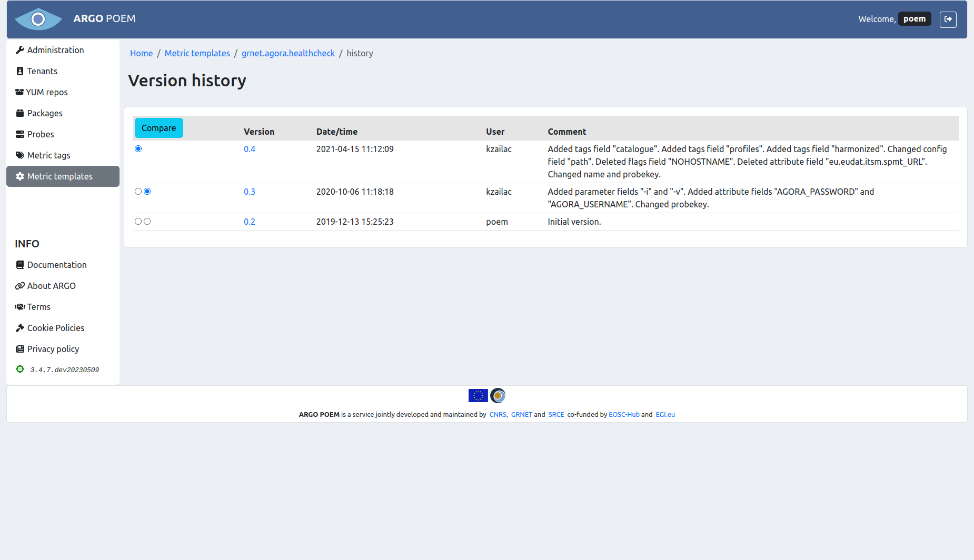Click the Probes sidebar icon

(20, 134)
